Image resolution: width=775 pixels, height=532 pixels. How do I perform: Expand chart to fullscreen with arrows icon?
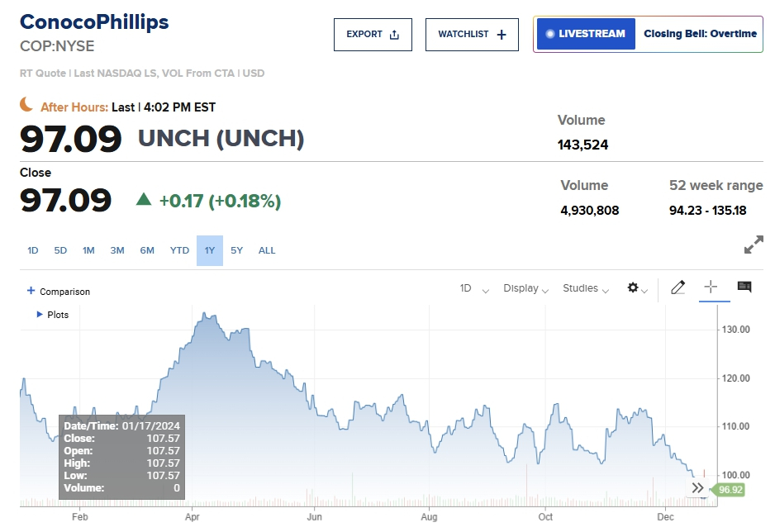(x=753, y=245)
